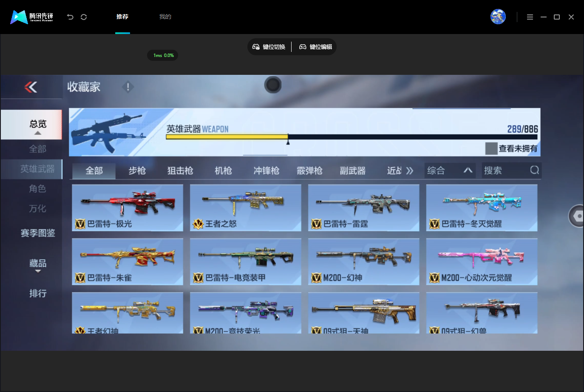Open the 巴雷特-朱雀 weapon card
Screen dimensions: 584x392
point(128,261)
